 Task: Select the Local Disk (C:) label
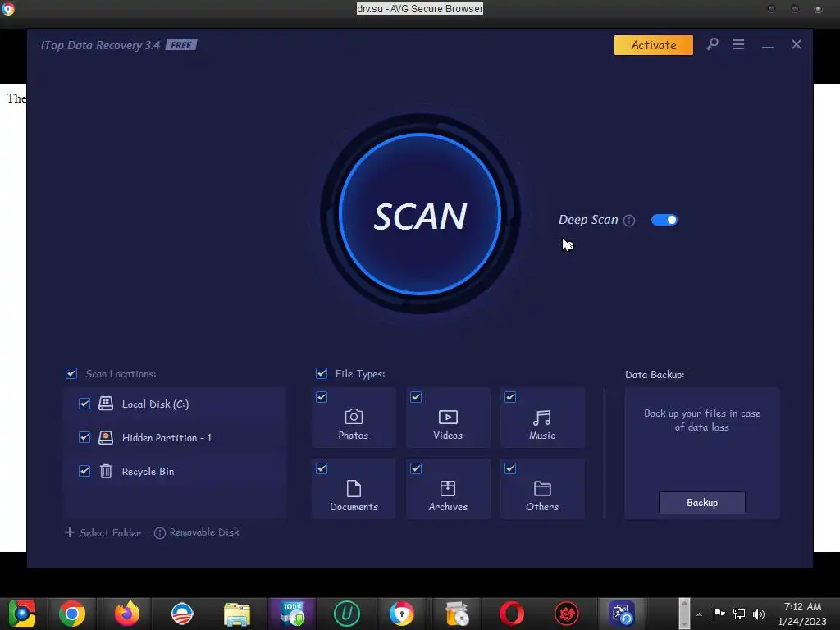155,404
